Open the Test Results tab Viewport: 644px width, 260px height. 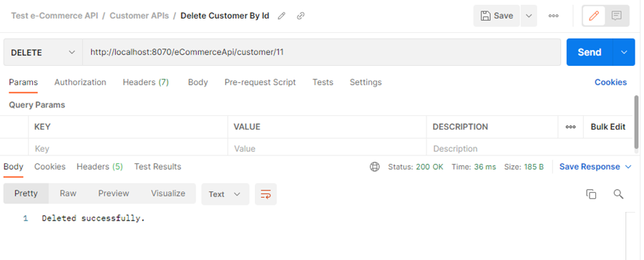157,167
